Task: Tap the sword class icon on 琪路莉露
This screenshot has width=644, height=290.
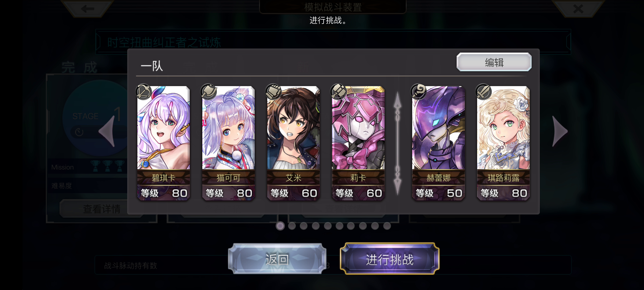Action: pos(484,92)
